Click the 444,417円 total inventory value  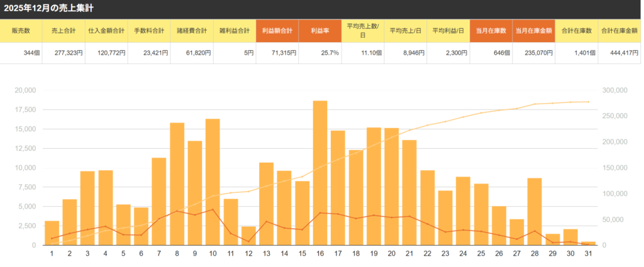pos(620,53)
